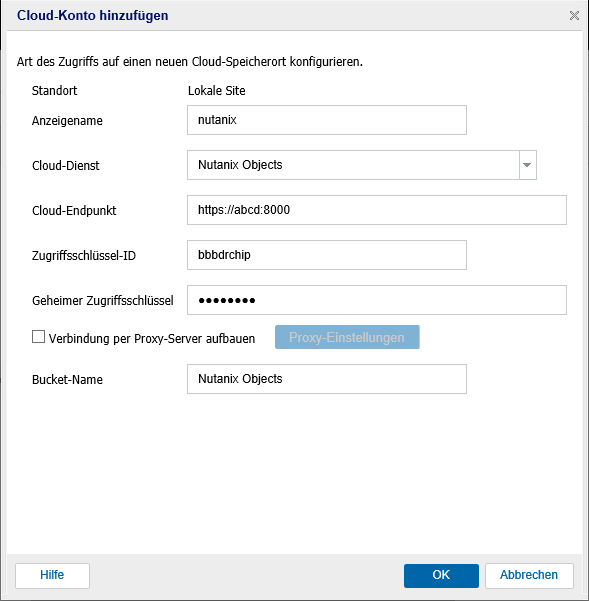
Task: Click the Cloud-Endpunkt field label
Action: [x=74, y=211]
